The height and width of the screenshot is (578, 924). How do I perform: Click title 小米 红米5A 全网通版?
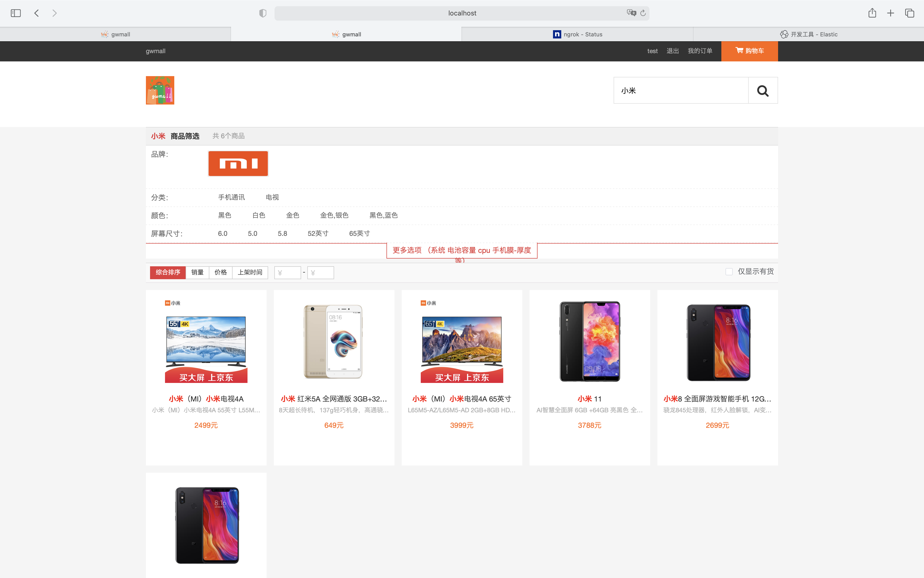click(334, 399)
